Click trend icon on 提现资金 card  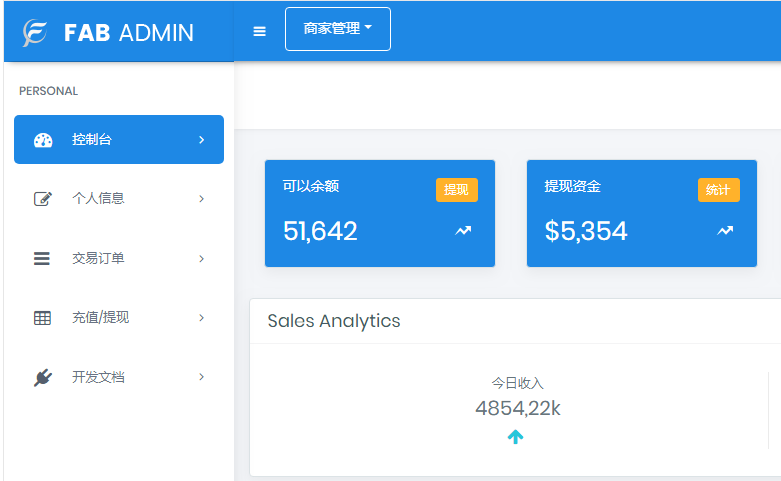pos(725,231)
